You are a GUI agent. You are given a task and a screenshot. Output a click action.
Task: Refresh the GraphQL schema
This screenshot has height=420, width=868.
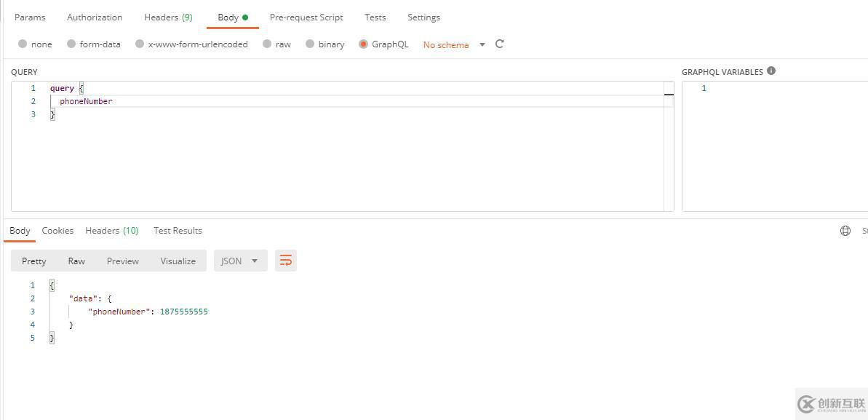click(499, 44)
